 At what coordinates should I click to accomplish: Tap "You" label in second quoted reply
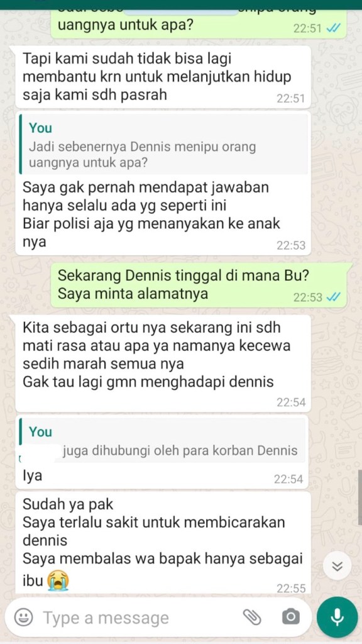click(40, 432)
